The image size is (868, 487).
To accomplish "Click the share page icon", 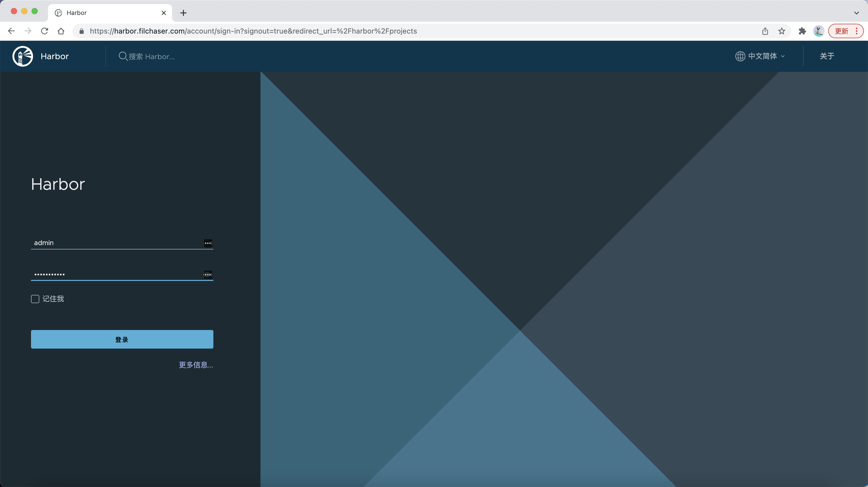I will [x=765, y=31].
